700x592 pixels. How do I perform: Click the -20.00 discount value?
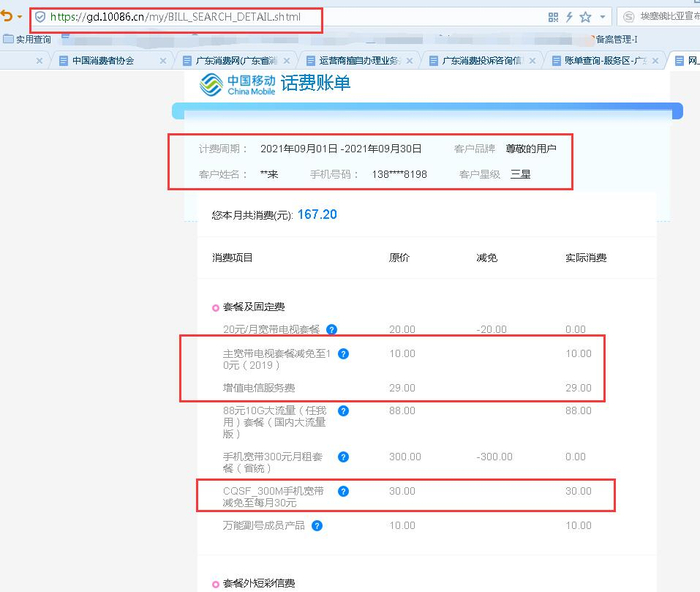pyautogui.click(x=492, y=329)
